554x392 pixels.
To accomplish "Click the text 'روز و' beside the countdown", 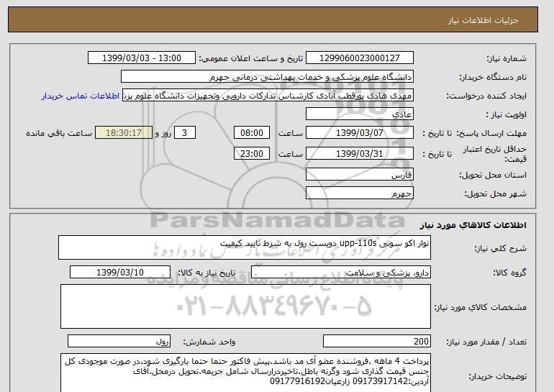I will (x=163, y=133).
